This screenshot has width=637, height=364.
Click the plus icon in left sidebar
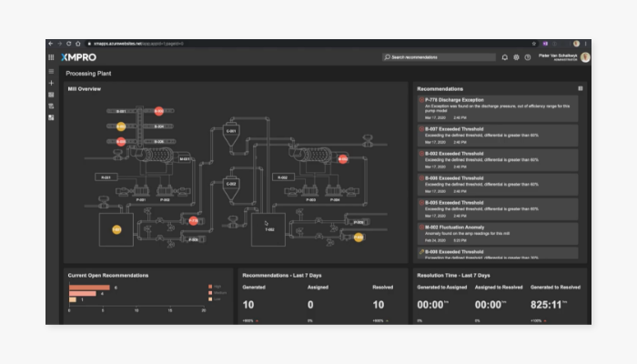pos(51,83)
